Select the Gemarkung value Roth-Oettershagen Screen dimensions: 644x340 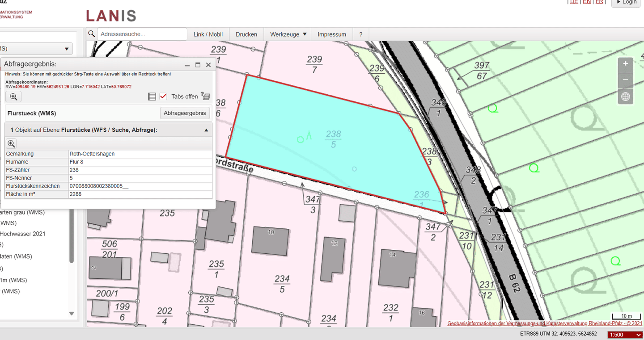pos(92,154)
